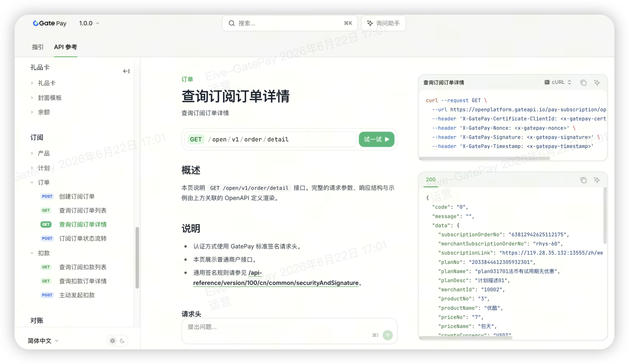Click the sidebar vertical scrollbar
Viewport: 629px width, 364px height.
pyautogui.click(x=137, y=258)
